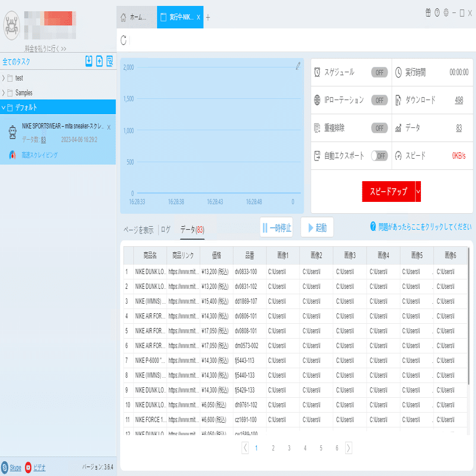This screenshot has height=476, width=476.
Task: Click data count 83 in stats panel
Action: (459, 128)
